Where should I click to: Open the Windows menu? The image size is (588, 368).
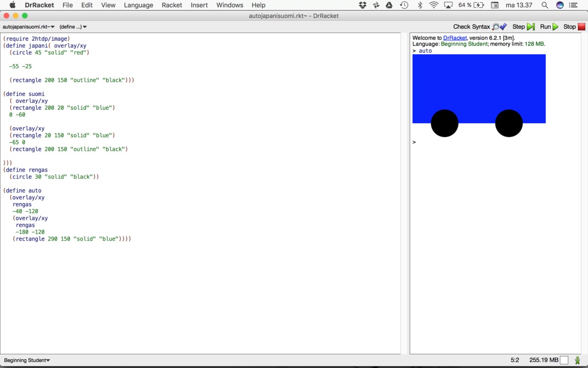coord(230,5)
